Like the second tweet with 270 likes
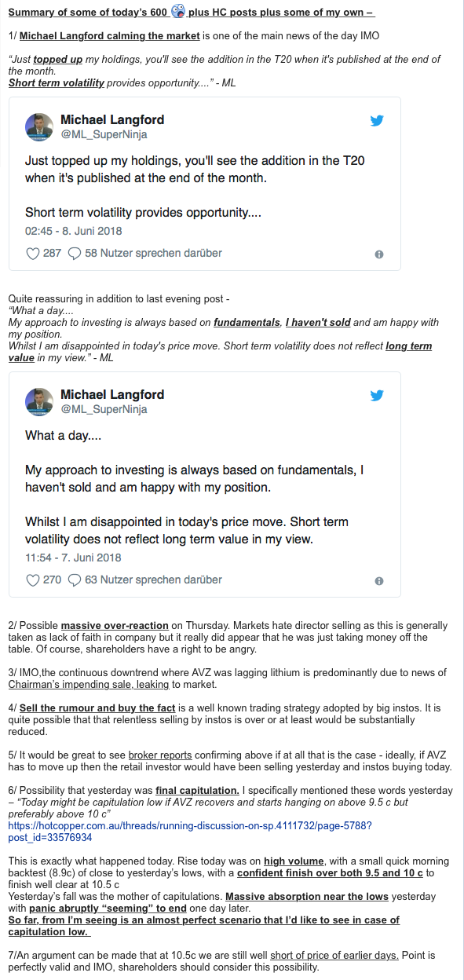Viewport: 464px width, 980px height. pyautogui.click(x=33, y=580)
